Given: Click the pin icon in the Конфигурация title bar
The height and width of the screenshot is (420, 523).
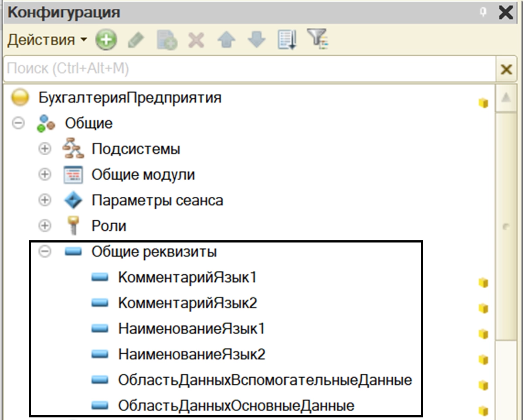Looking at the screenshot, I should 483,13.
